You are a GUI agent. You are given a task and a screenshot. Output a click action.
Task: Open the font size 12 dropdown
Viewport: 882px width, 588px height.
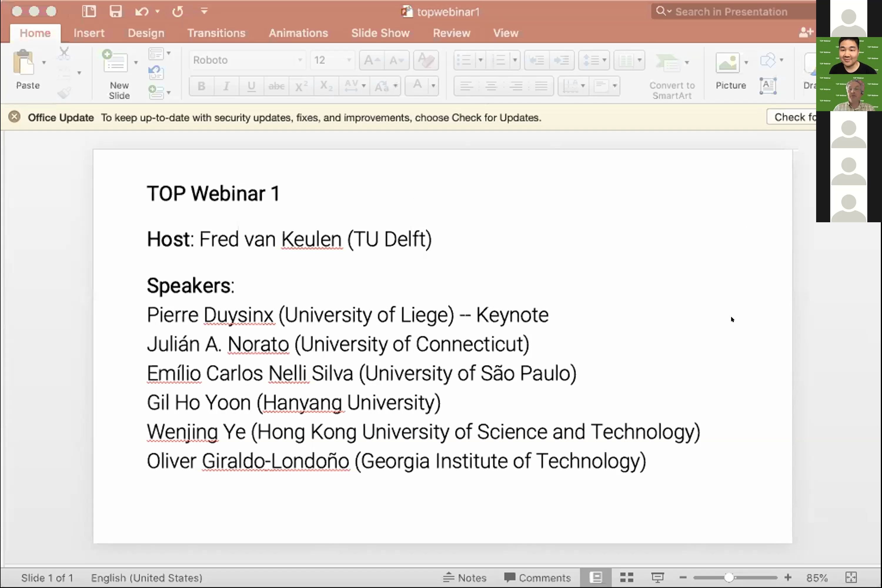tap(349, 60)
